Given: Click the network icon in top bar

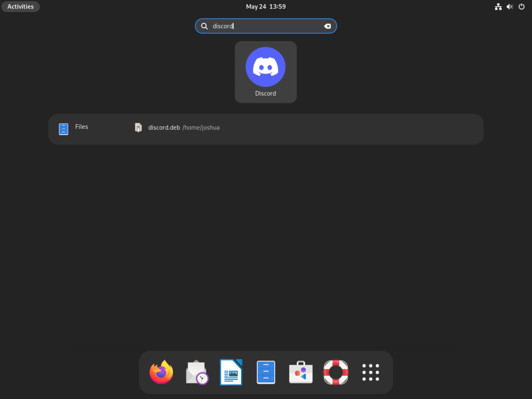Looking at the screenshot, I should [x=498, y=7].
